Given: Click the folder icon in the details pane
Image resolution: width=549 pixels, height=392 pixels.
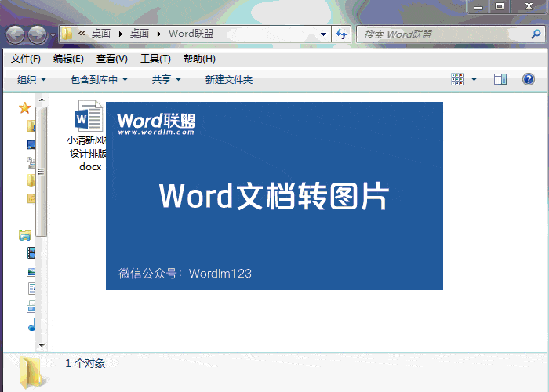Looking at the screenshot, I should tap(31, 372).
